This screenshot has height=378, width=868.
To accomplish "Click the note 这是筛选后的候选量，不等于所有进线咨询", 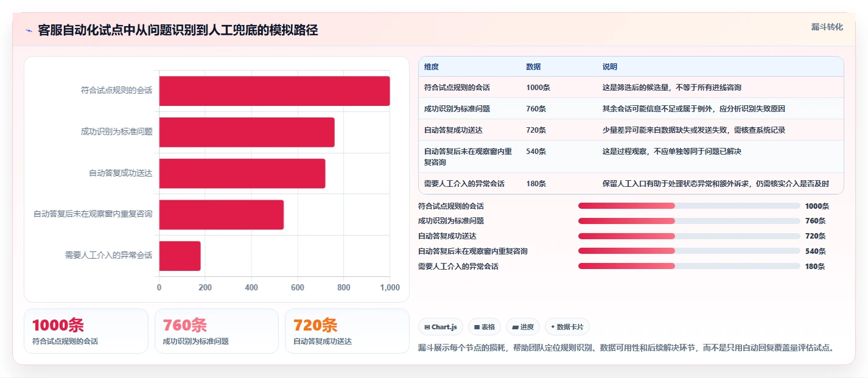I will (x=672, y=88).
